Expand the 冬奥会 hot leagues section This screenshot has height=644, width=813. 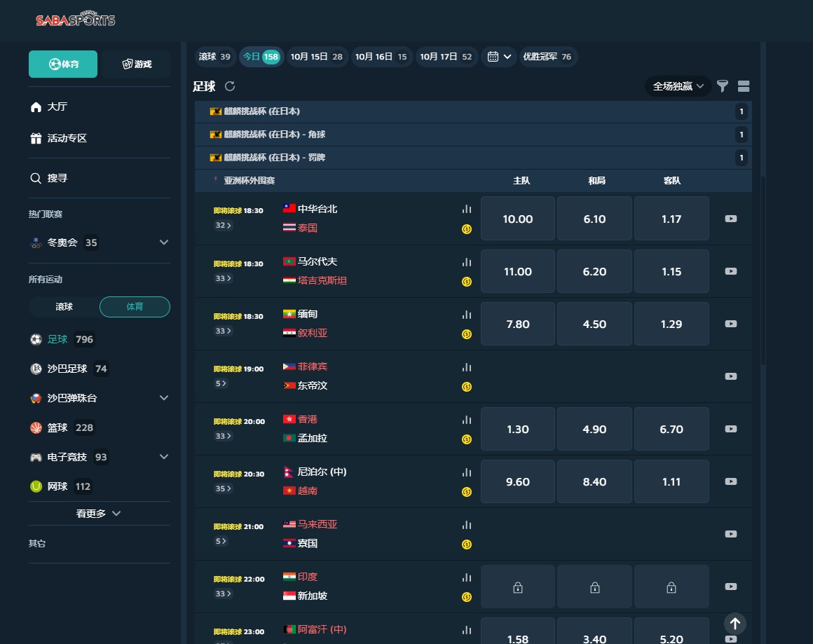163,242
